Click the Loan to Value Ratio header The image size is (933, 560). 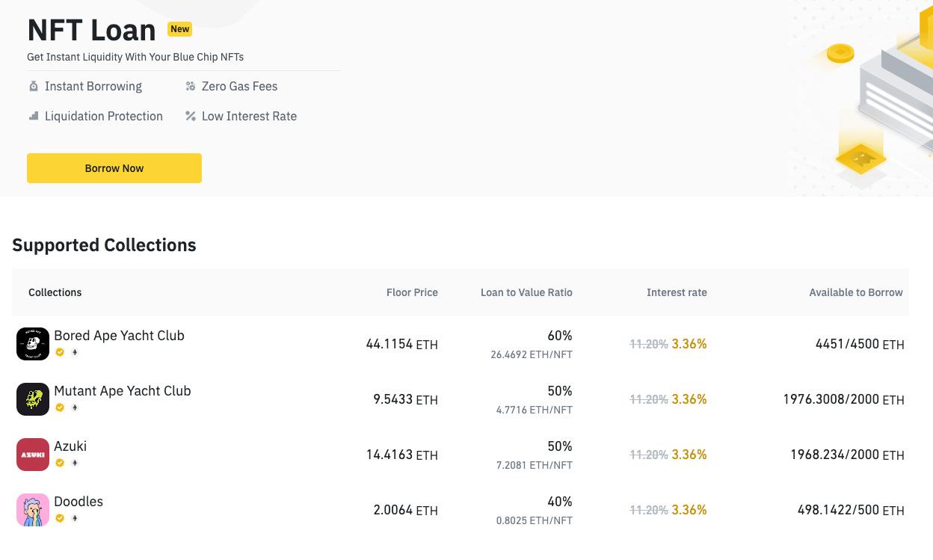pyautogui.click(x=526, y=292)
